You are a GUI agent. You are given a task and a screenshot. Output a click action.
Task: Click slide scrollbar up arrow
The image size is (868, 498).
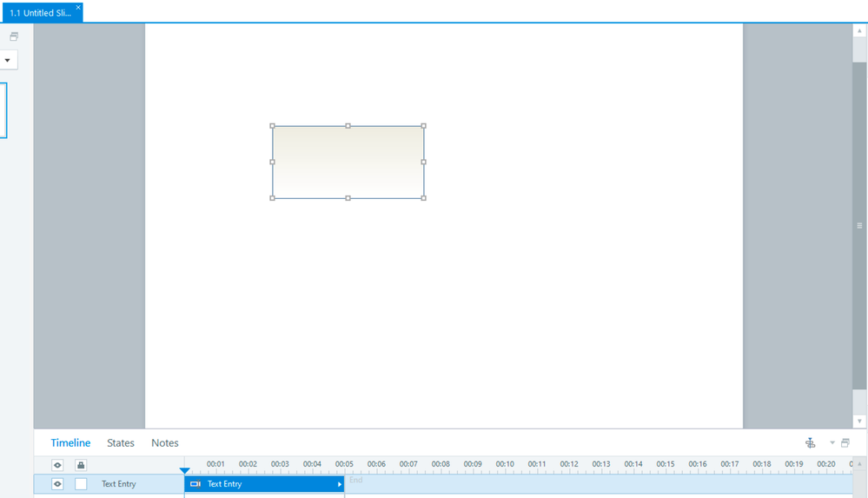click(859, 30)
